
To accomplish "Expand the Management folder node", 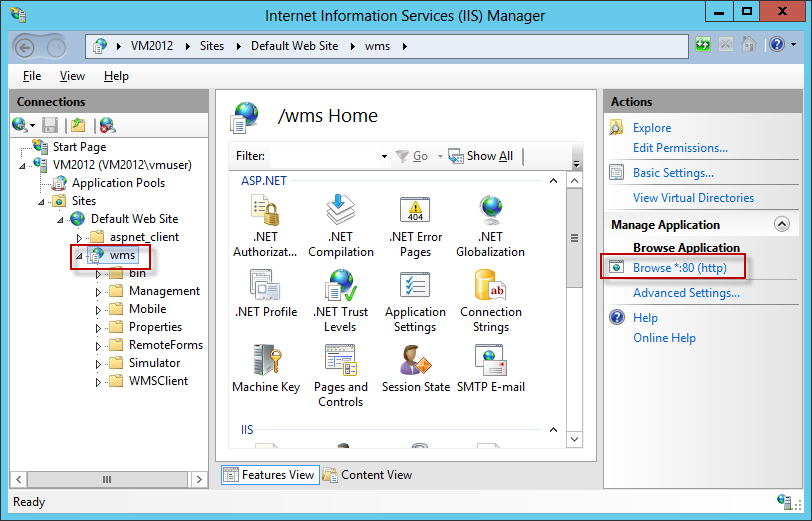I will click(98, 292).
